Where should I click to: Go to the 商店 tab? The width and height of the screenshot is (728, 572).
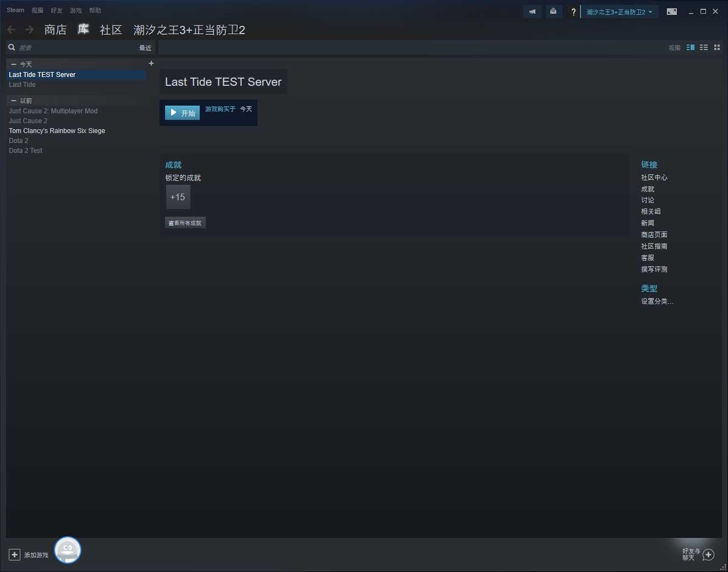(56, 30)
